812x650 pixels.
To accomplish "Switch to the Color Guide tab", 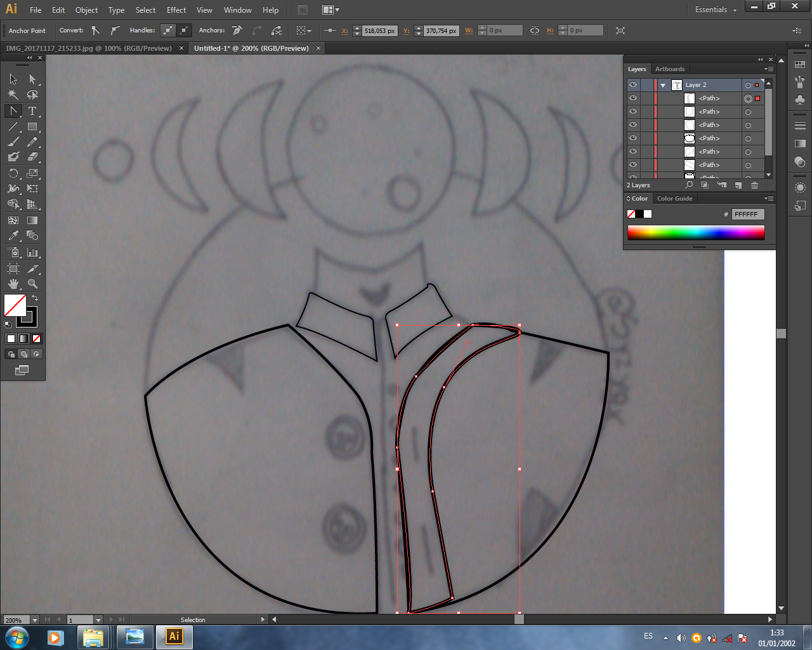I will pos(674,198).
